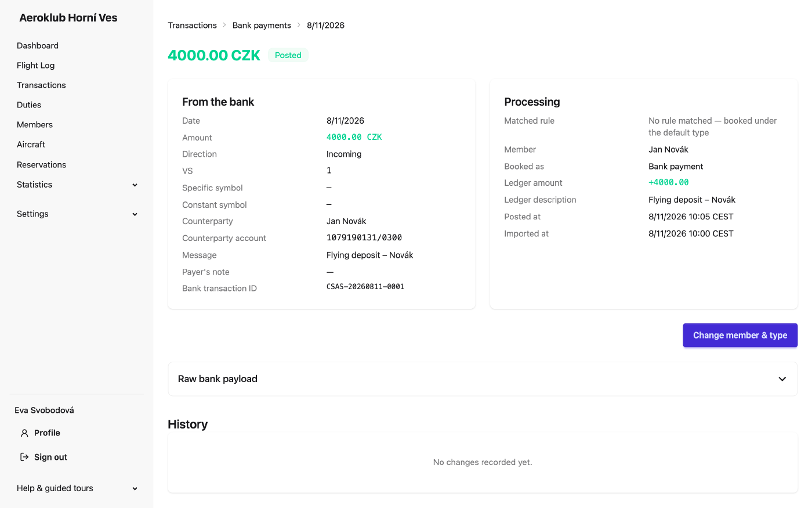Click the member name Jan Novák in Processing
This screenshot has height=508, width=812.
668,150
